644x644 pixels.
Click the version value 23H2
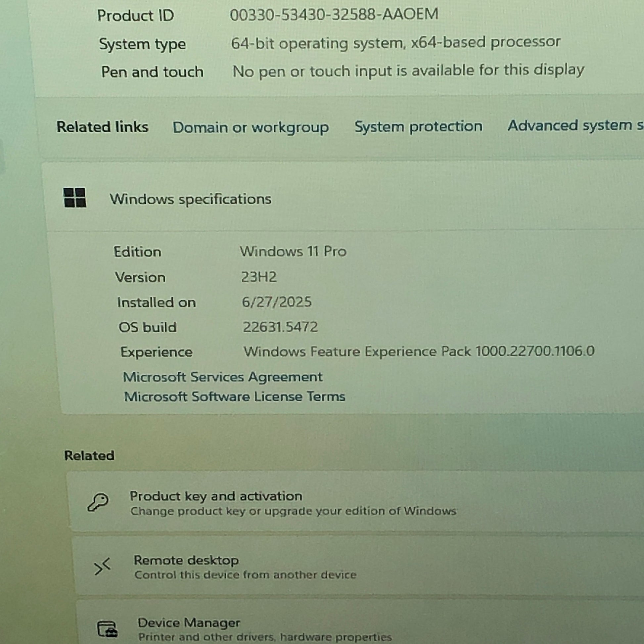259,277
